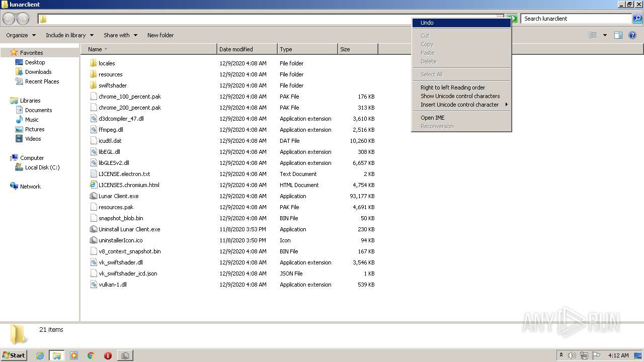Screen dimensions: 644x362
Task: Select file LICENSE.electron.txt
Action: (x=124, y=174)
